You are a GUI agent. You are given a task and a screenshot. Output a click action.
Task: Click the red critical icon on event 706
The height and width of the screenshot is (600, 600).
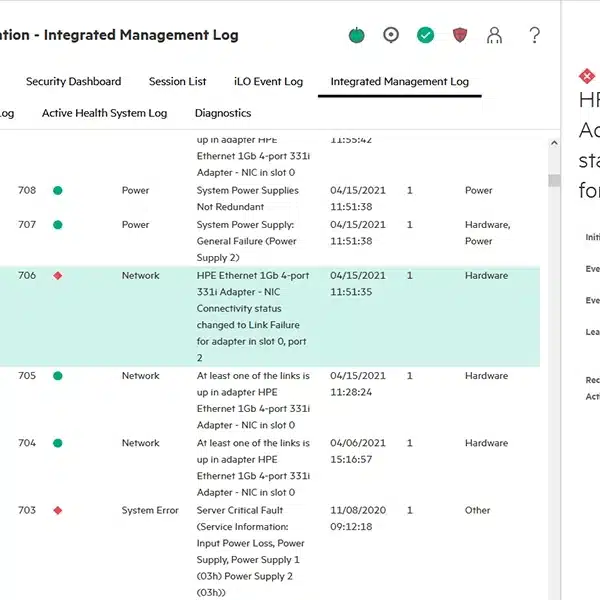tap(57, 276)
